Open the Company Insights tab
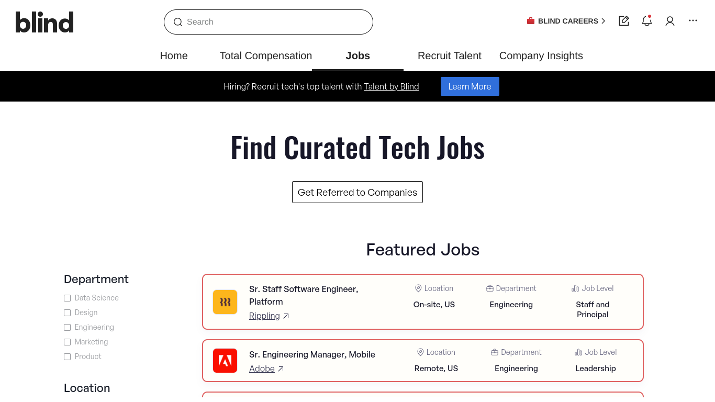 pyautogui.click(x=541, y=56)
